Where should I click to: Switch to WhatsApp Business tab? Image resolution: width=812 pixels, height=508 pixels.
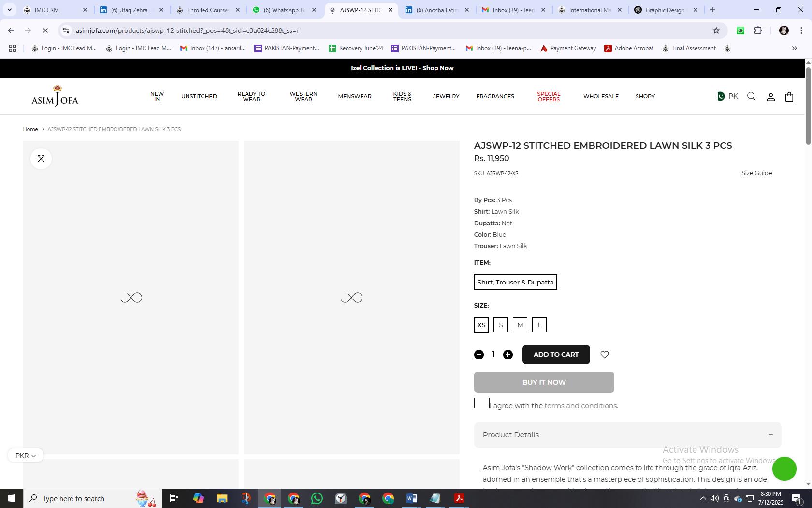point(284,10)
